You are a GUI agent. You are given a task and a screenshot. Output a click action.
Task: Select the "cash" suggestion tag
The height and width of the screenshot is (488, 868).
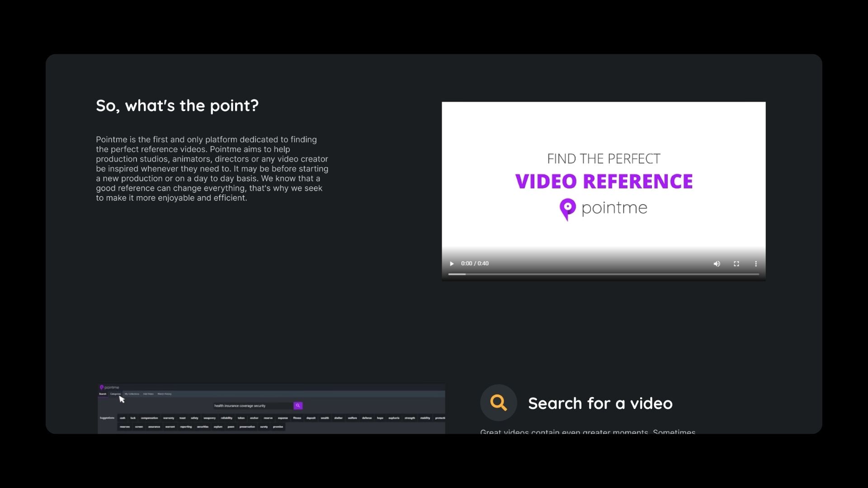[123, 418]
